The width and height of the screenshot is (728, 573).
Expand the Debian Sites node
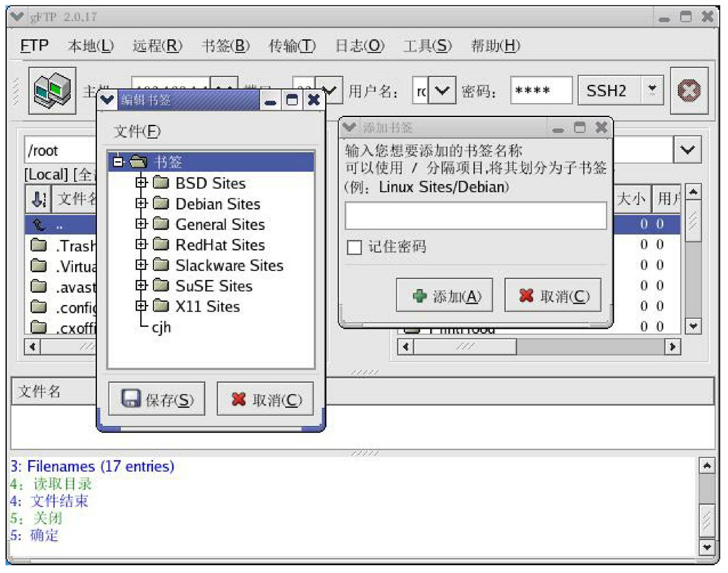point(141,204)
